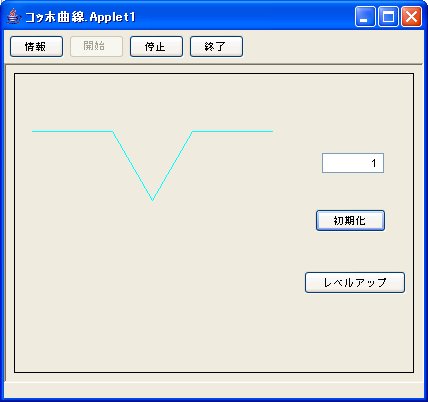Maximize the コッホ曲線 window
This screenshot has height=402, width=428.
coord(388,17)
